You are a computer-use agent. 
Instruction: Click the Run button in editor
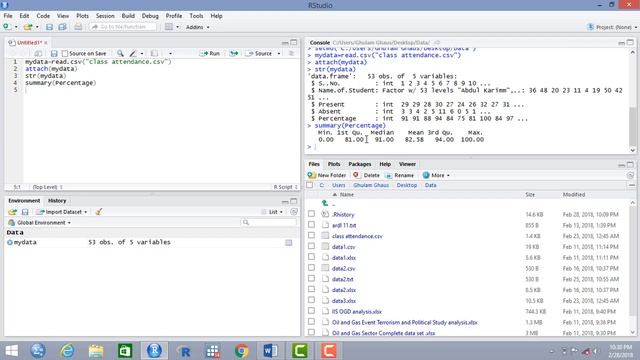point(209,53)
